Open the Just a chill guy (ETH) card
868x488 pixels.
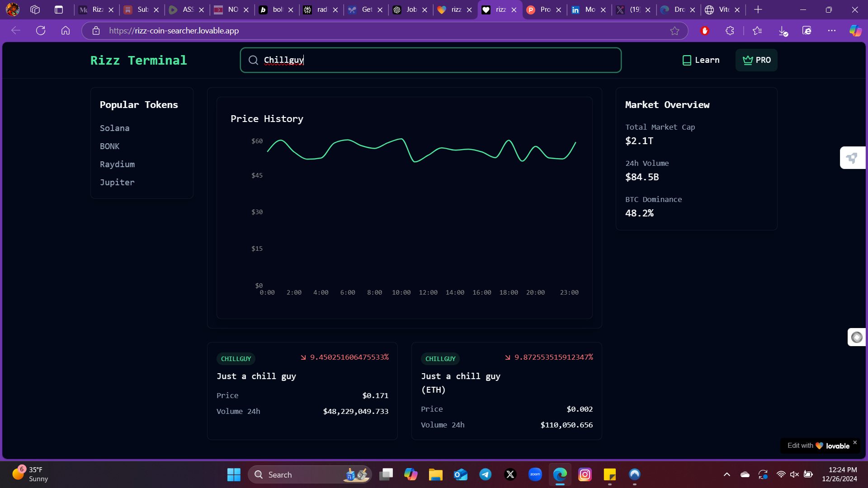coord(506,391)
